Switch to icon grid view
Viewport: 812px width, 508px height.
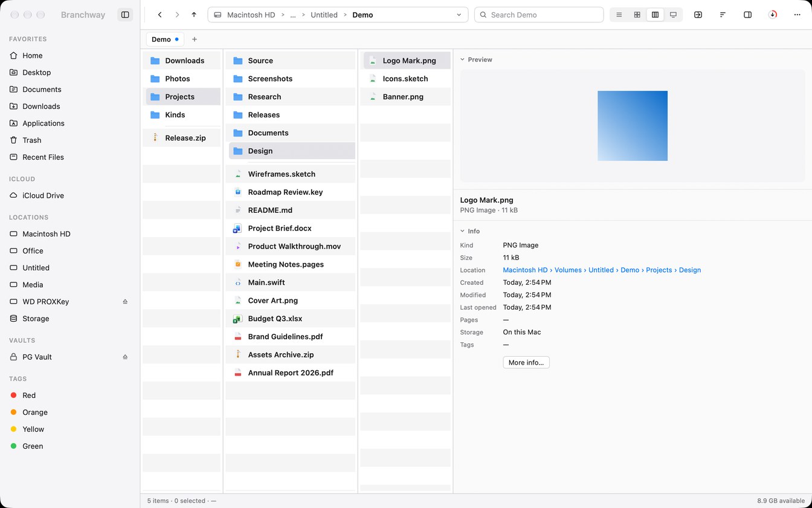click(x=637, y=15)
